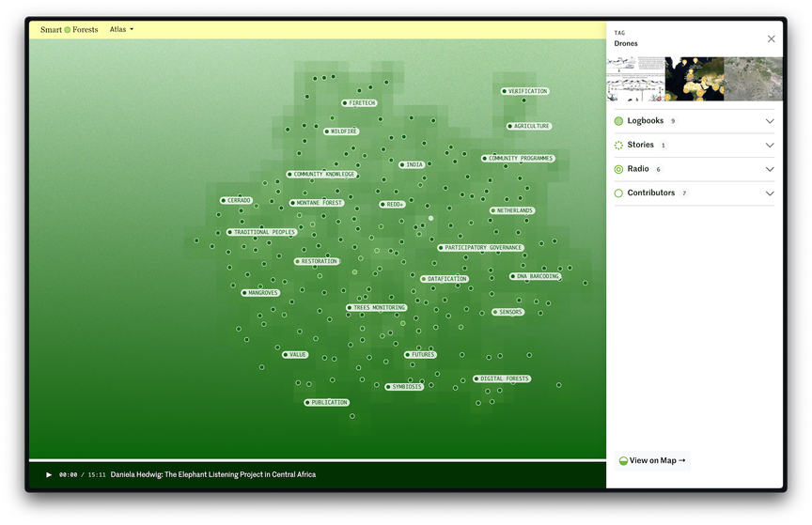This screenshot has height=525, width=812.
Task: Select the CERRADO tag node
Action: [236, 200]
